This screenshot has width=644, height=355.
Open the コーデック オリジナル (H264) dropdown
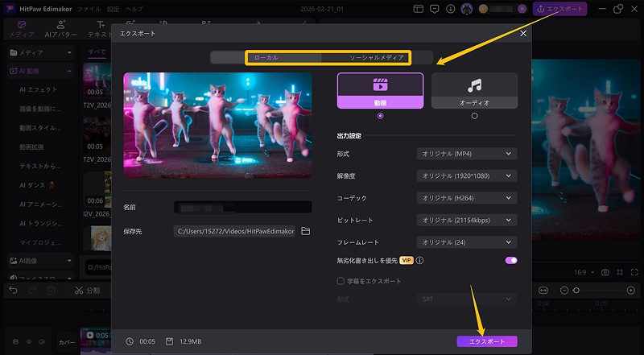click(467, 198)
